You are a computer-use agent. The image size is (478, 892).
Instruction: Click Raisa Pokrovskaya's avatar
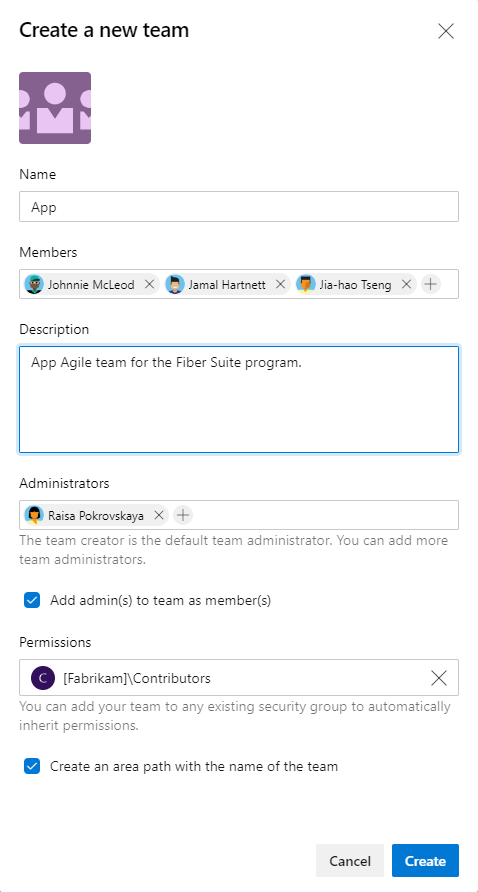click(34, 515)
